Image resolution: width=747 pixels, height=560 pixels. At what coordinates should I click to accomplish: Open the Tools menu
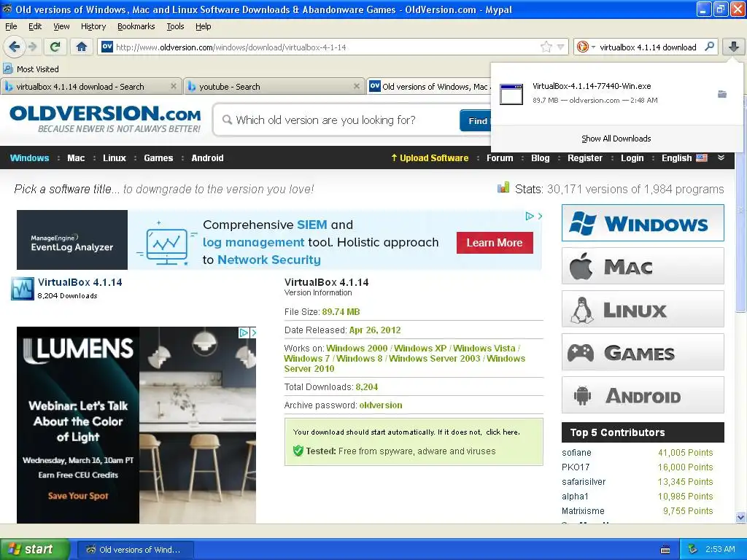tap(175, 26)
